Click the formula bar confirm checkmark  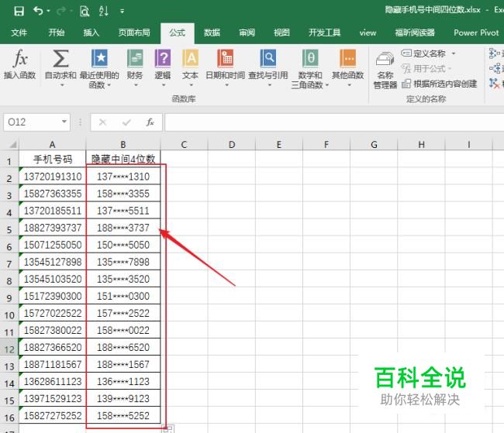point(126,122)
